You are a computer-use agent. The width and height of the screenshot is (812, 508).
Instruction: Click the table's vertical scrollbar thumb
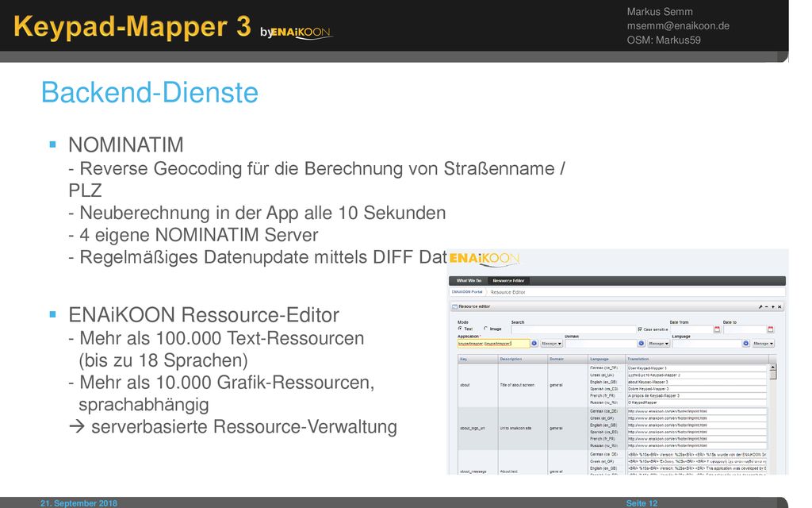tap(772, 375)
